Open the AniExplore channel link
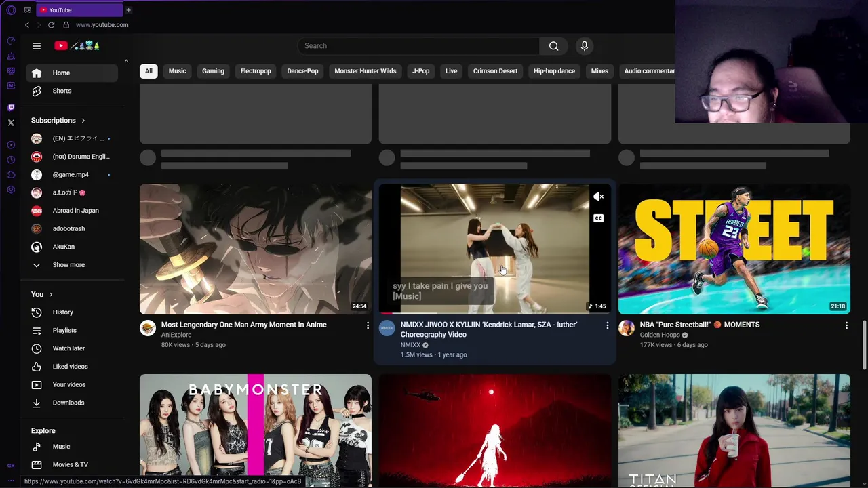868x488 pixels. tap(176, 335)
